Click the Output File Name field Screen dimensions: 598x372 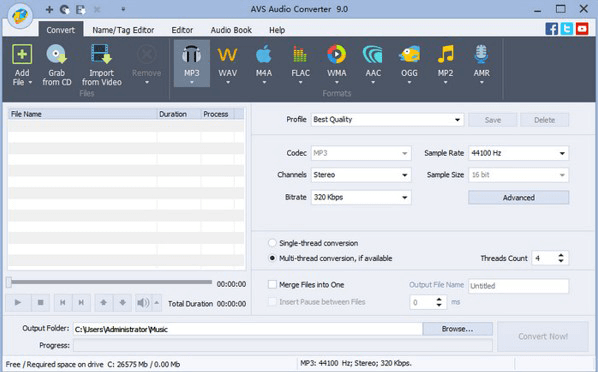pyautogui.click(x=518, y=286)
